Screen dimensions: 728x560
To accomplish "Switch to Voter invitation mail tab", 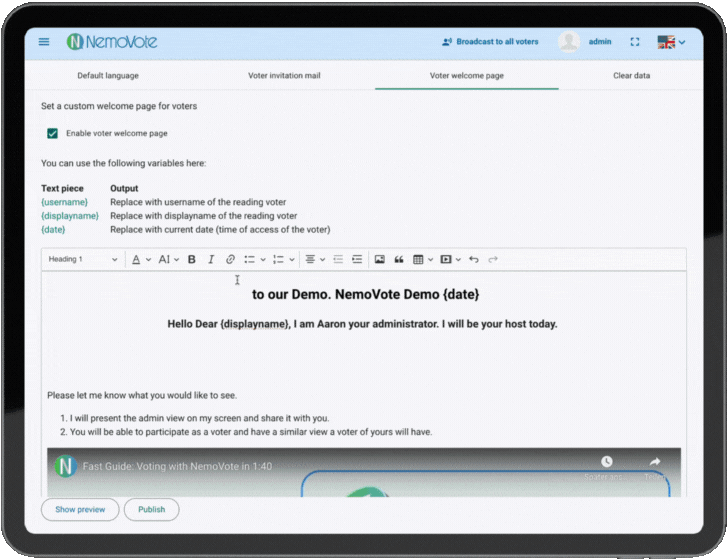I will (286, 75).
